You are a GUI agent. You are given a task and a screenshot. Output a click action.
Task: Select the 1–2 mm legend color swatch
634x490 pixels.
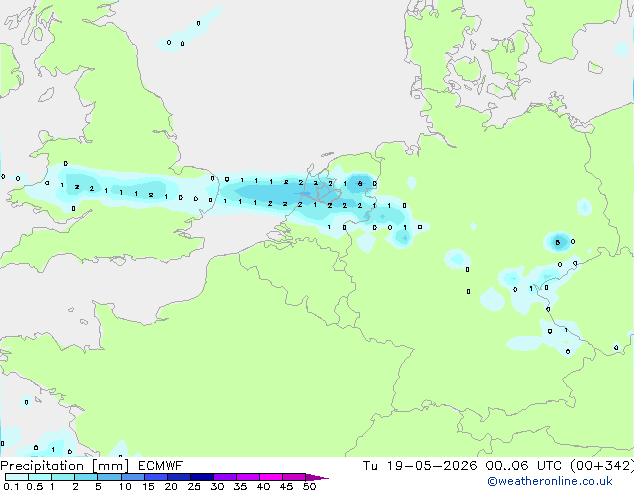point(63,477)
